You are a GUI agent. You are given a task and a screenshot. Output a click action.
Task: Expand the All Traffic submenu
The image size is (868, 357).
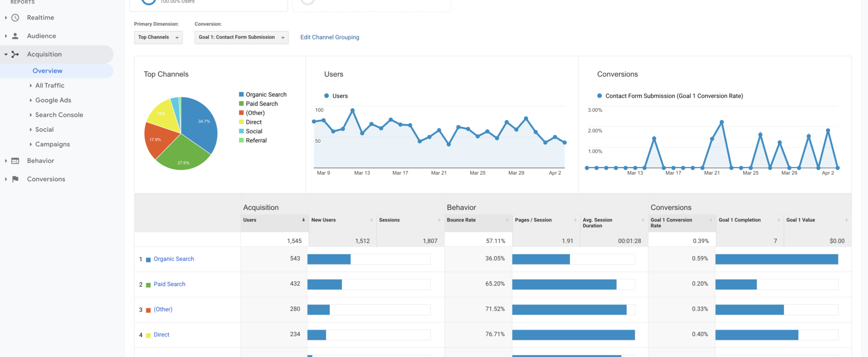coord(50,85)
